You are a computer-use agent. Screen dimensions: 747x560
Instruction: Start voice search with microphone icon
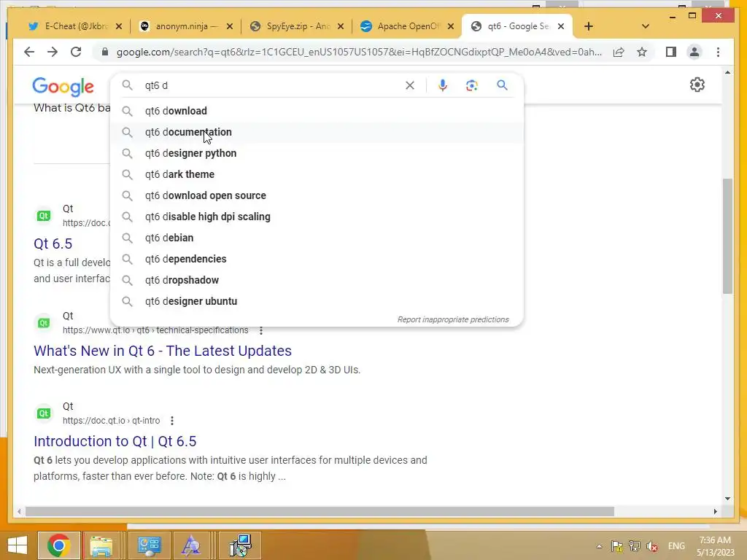(443, 85)
